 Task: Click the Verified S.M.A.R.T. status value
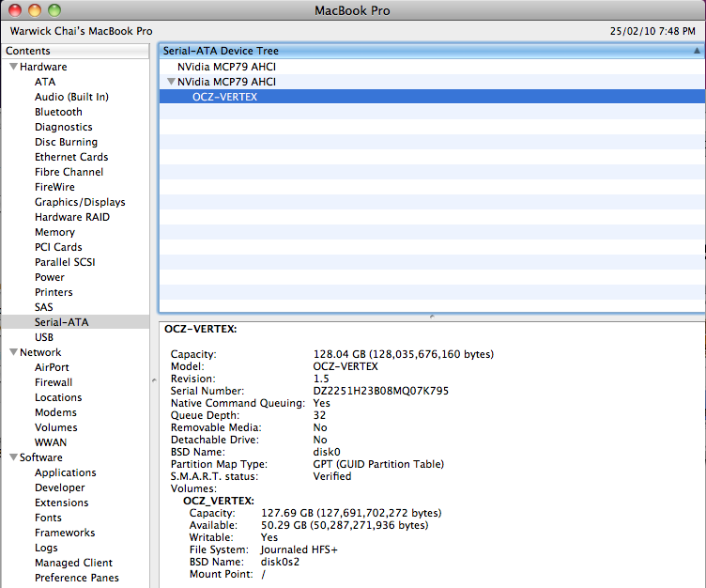[332, 476]
